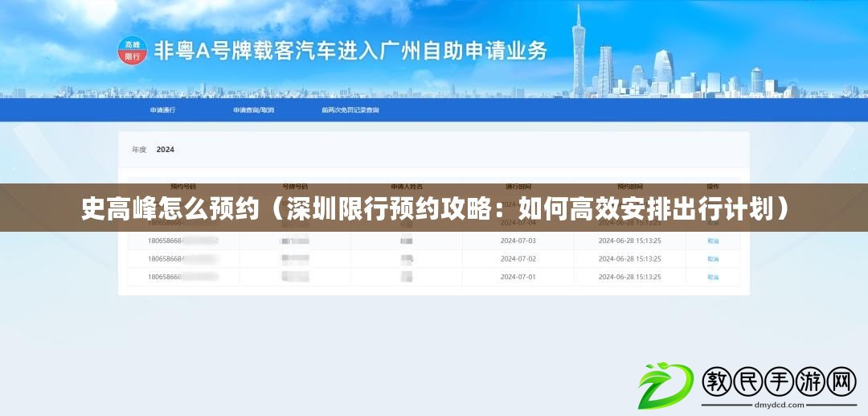Image resolution: width=868 pixels, height=416 pixels.
Task: Click booking time in the 2024-07-02 row
Action: [630, 258]
